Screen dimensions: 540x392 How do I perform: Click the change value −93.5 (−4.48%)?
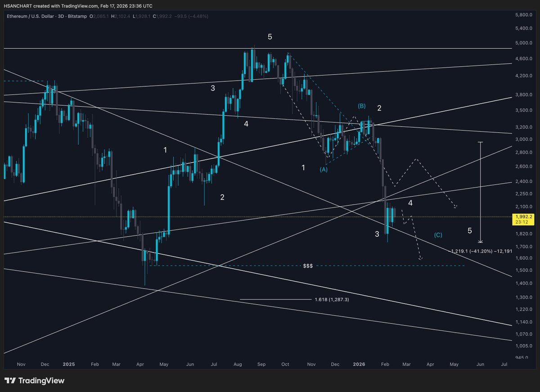(191, 16)
